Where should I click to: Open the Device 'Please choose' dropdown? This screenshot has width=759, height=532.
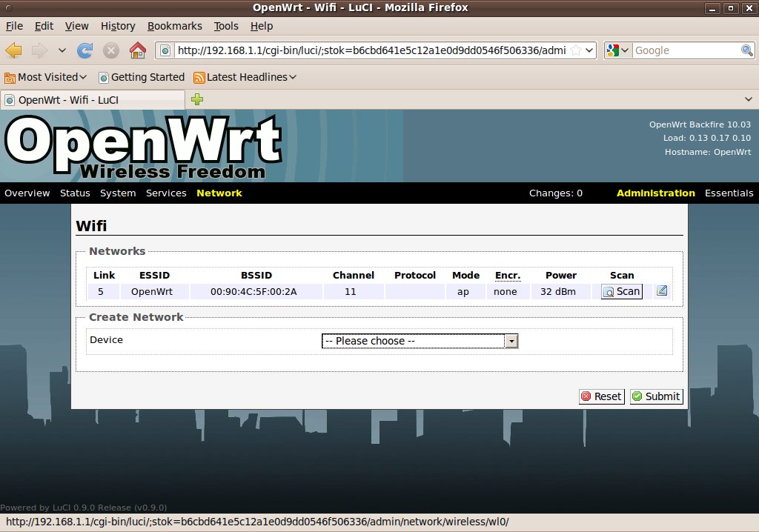[x=420, y=341]
